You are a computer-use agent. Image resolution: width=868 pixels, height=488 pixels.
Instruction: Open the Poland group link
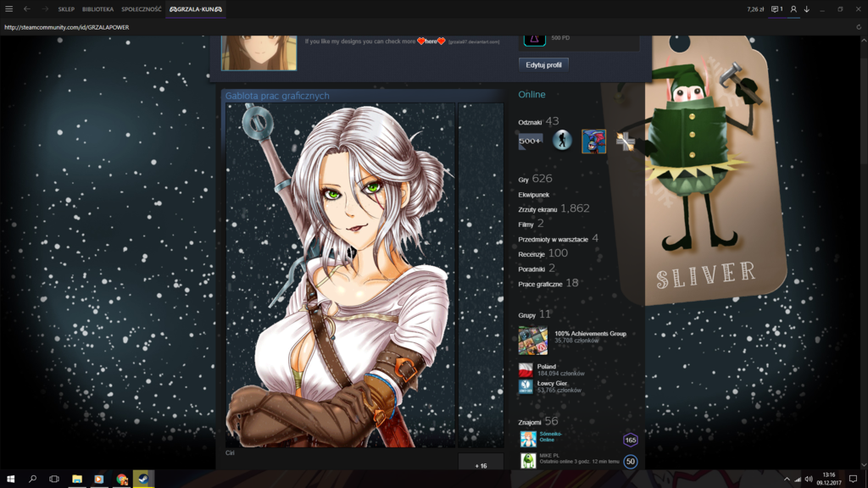[547, 366]
